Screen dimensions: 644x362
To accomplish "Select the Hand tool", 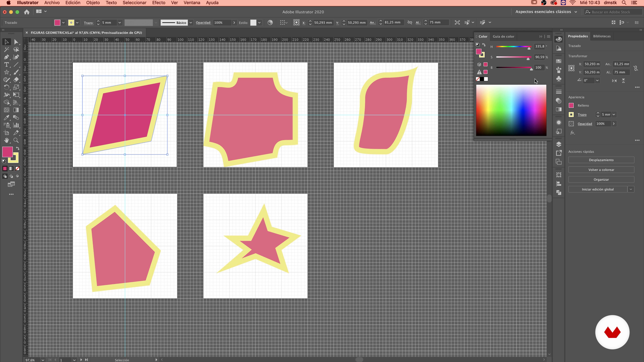I will pos(7,140).
